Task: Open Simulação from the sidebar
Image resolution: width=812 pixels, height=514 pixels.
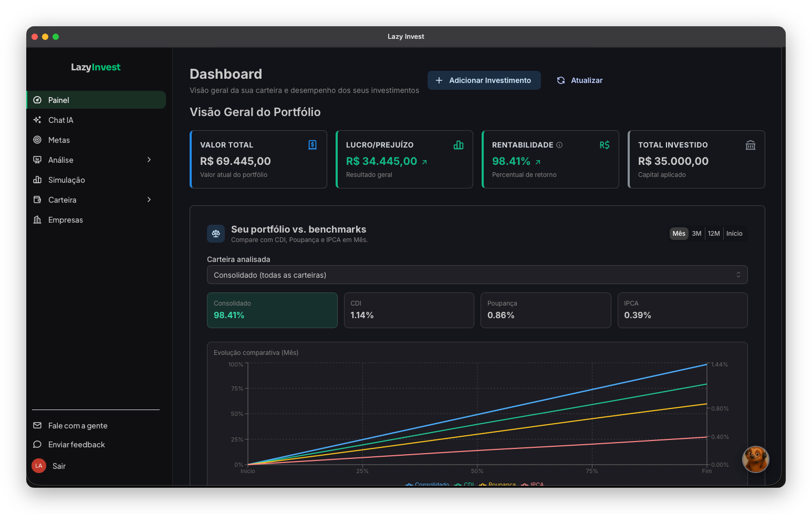Action: coord(96,180)
